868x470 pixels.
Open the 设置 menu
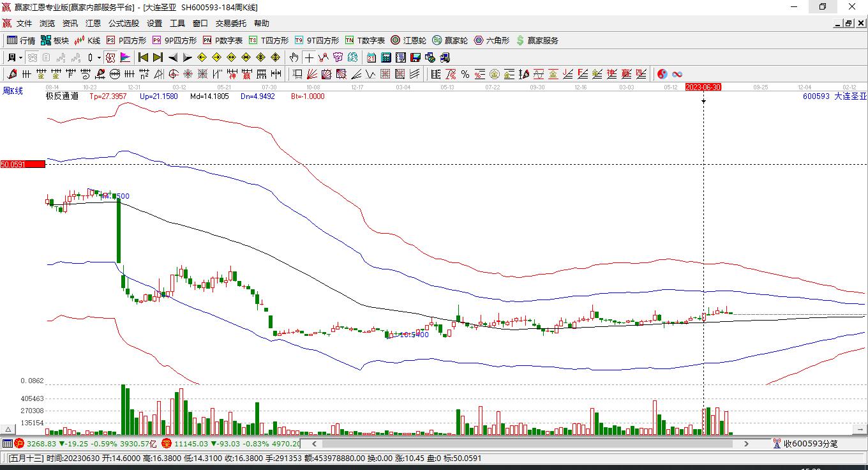click(154, 24)
